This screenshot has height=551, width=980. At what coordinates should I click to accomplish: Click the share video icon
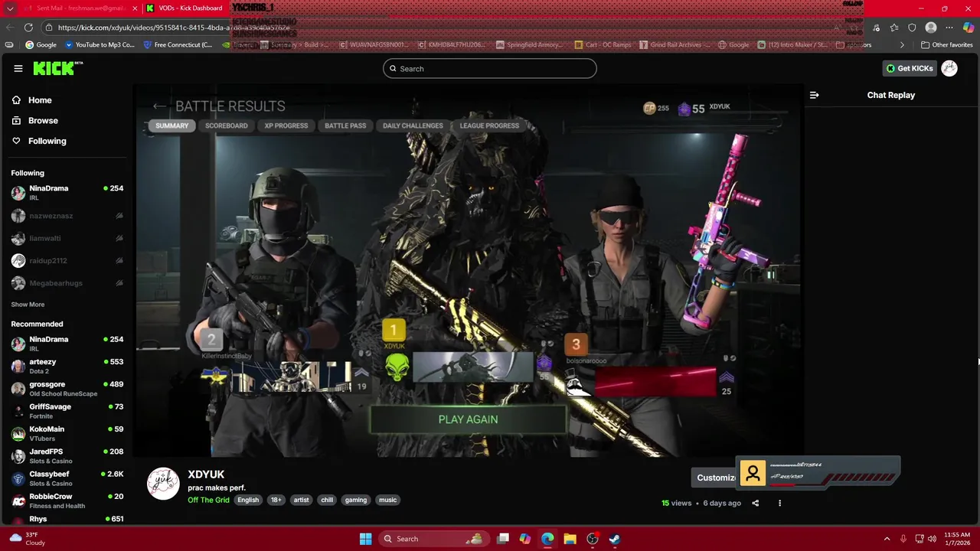tap(756, 503)
